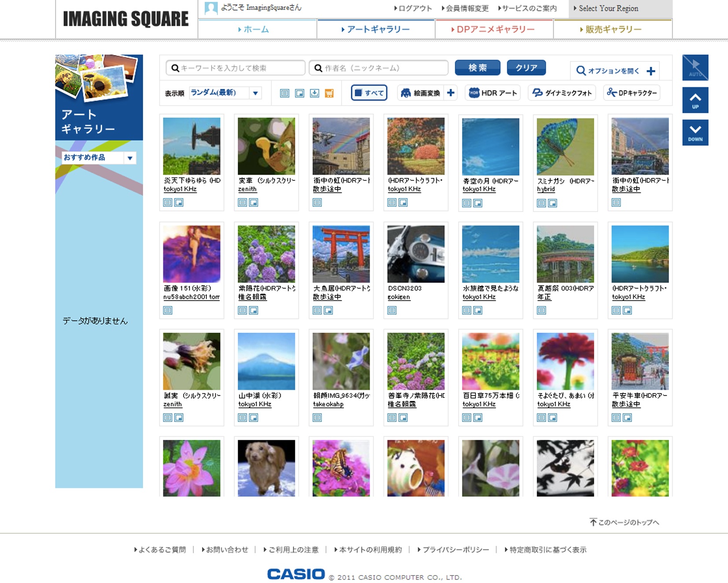Click ログアウト in the header
This screenshot has height=583, width=728.
click(413, 8)
